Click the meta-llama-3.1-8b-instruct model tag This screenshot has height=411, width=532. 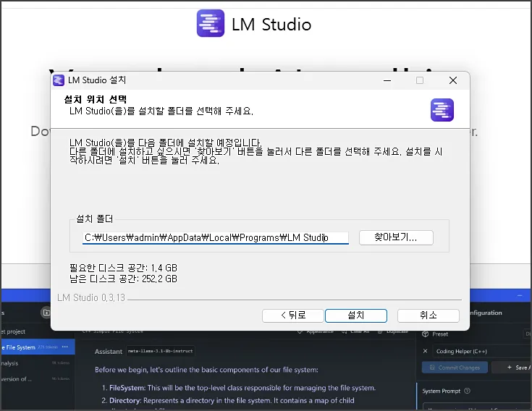point(161,351)
